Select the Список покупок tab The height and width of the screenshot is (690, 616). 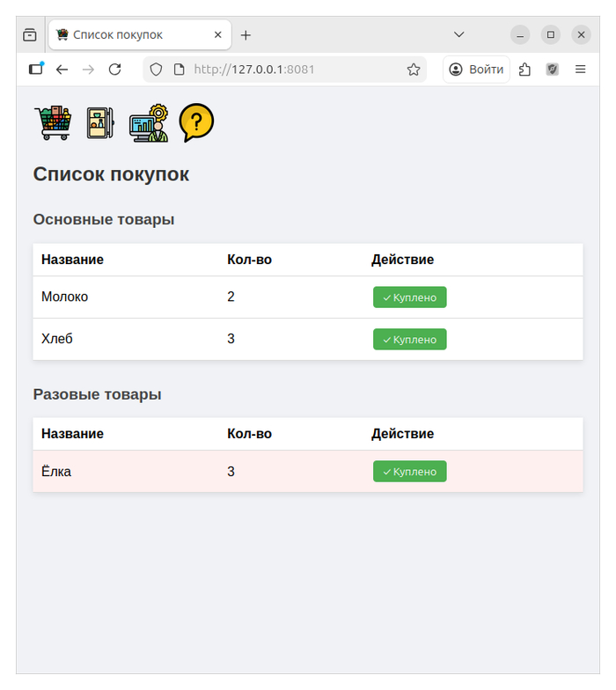[140, 35]
